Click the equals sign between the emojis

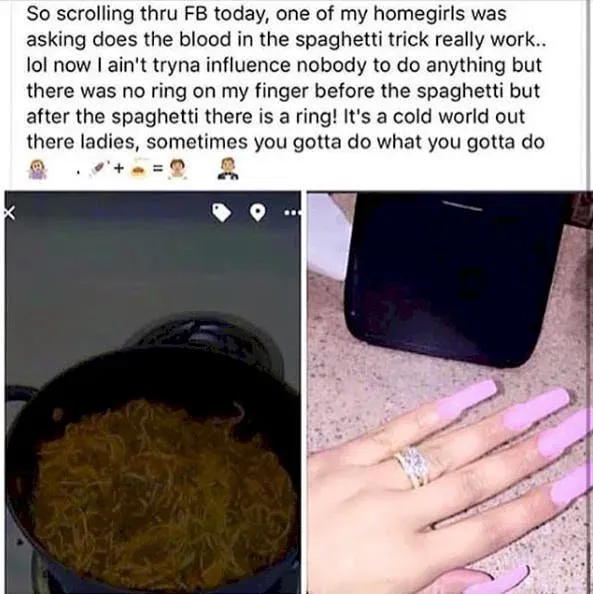tap(160, 169)
